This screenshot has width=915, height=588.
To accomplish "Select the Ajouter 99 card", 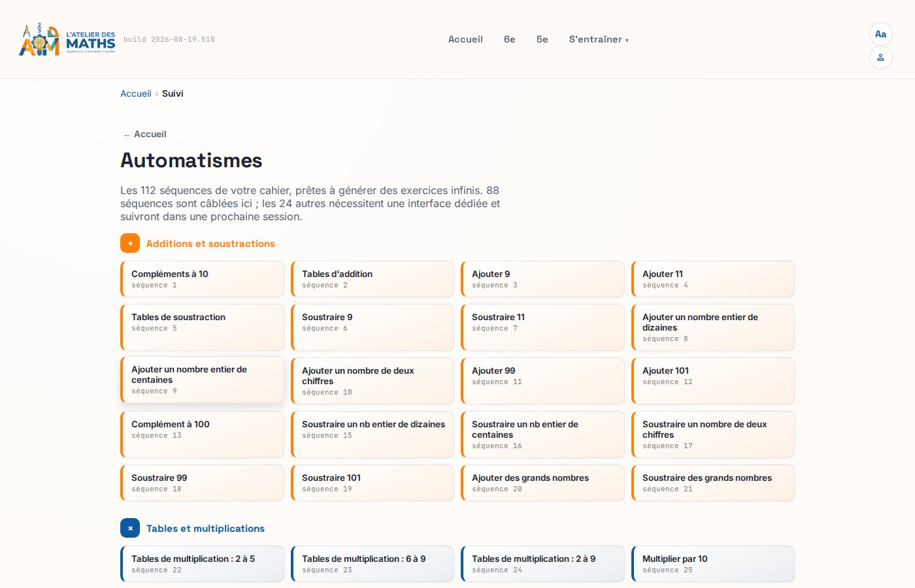I will (542, 381).
